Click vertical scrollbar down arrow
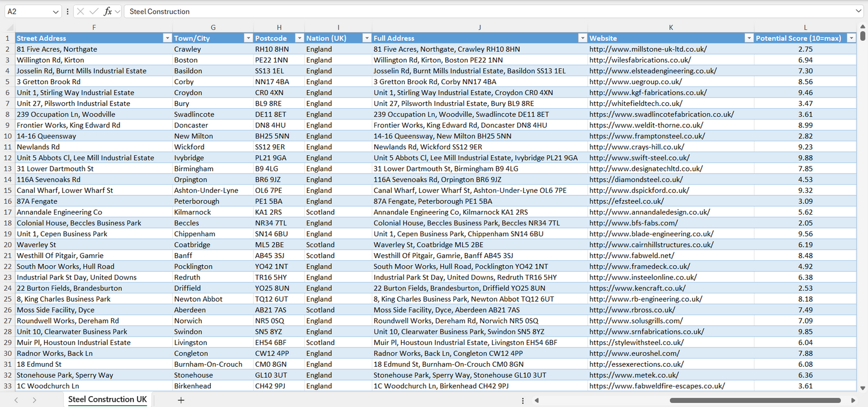The height and width of the screenshot is (407, 868). pos(863,388)
